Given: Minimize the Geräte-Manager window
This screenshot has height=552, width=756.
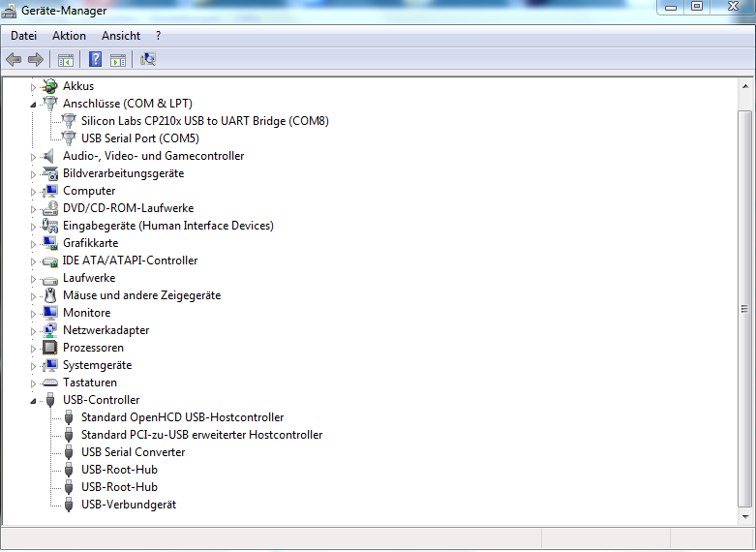Looking at the screenshot, I should pos(671,7).
